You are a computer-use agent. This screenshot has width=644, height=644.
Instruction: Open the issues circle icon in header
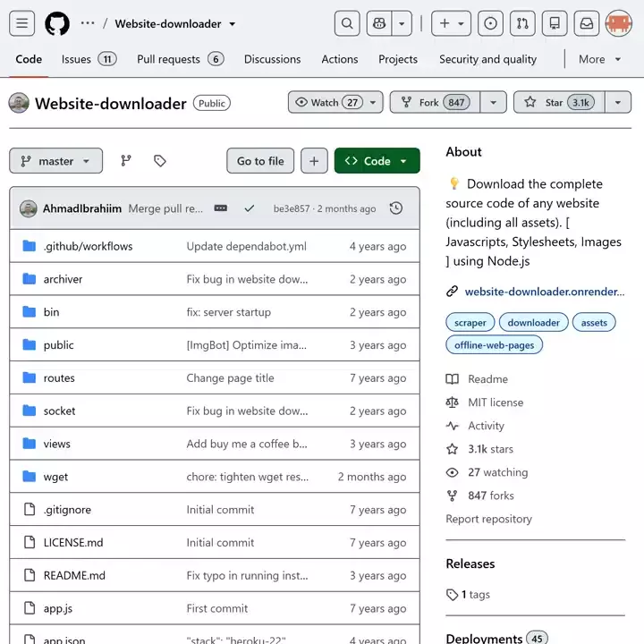490,23
